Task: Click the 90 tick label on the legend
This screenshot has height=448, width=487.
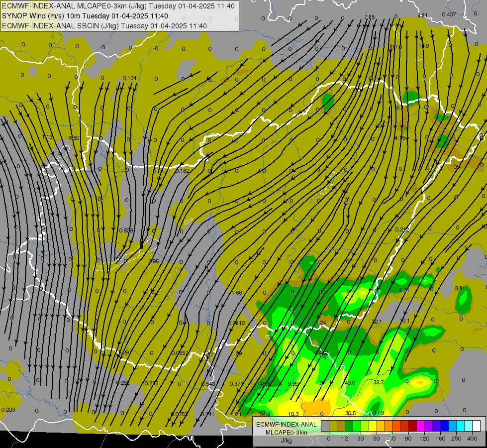Action: click(408, 439)
